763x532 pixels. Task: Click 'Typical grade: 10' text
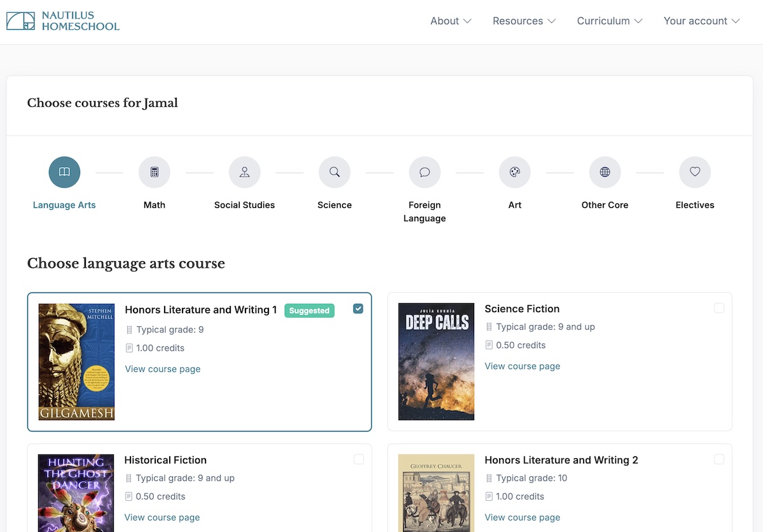[532, 479]
